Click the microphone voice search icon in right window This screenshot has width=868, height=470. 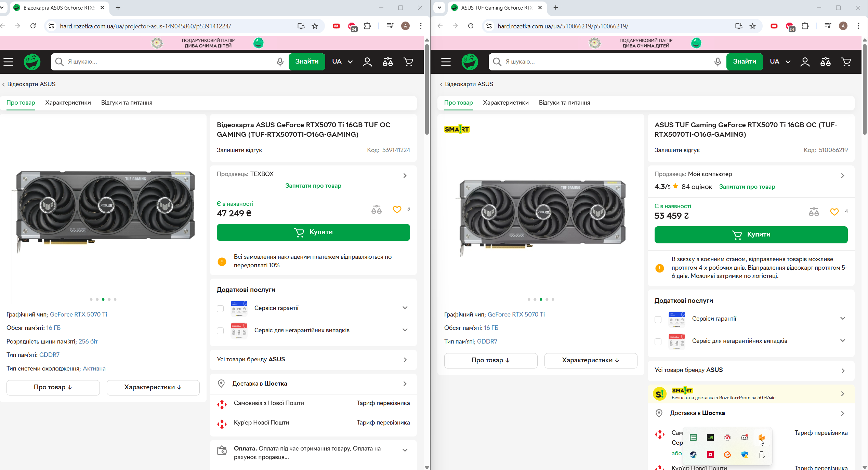[x=718, y=62]
